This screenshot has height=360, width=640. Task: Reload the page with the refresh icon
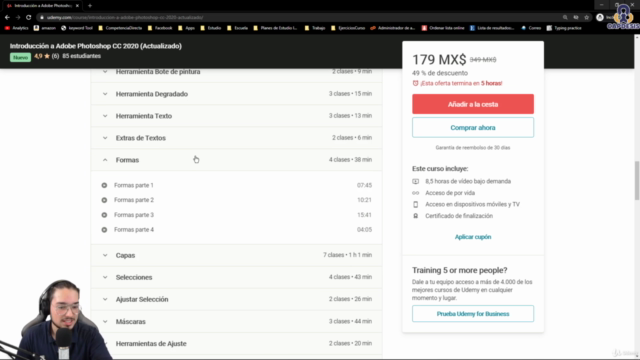click(29, 18)
